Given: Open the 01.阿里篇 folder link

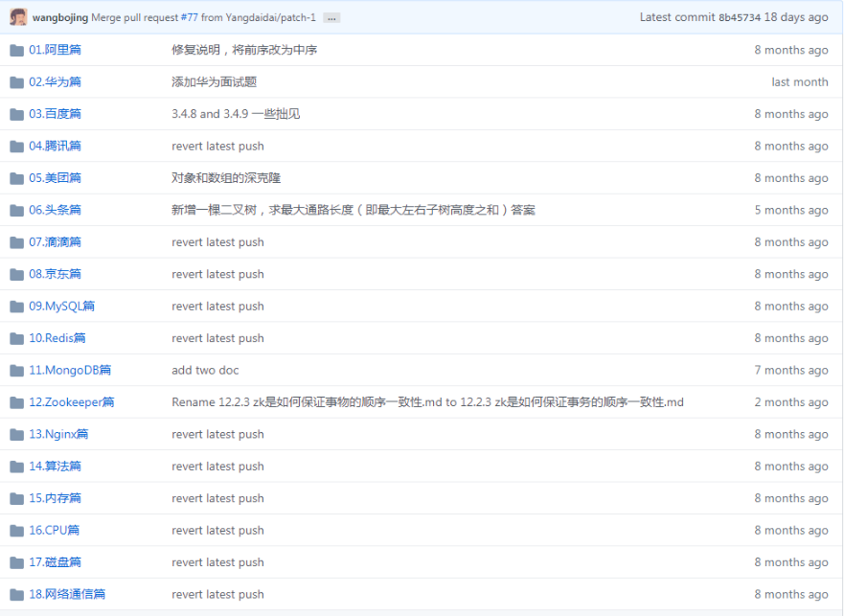Looking at the screenshot, I should pyautogui.click(x=55, y=50).
